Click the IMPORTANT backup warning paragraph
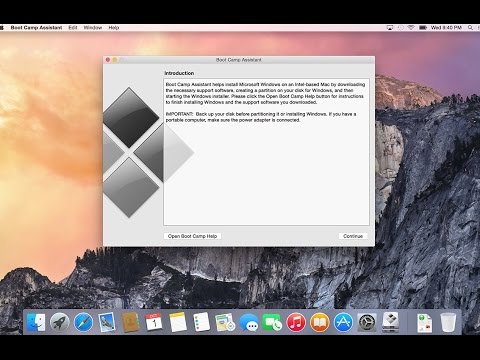Screen dimensions: 480x360 click(x=261, y=117)
